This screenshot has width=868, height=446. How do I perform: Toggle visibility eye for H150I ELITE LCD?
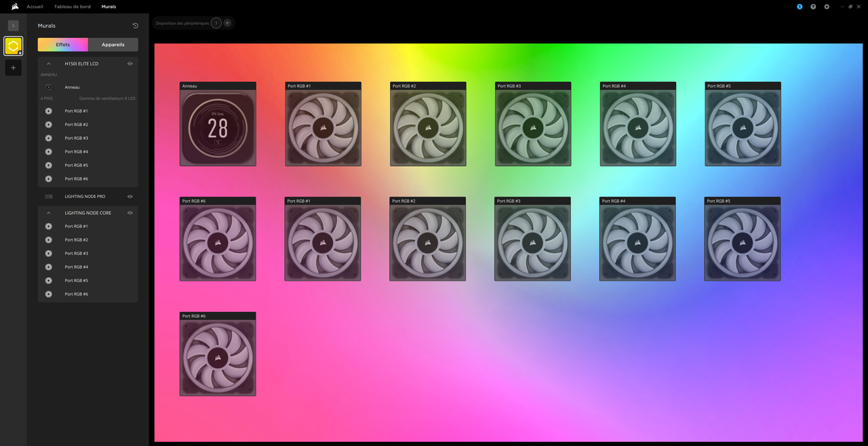[x=130, y=63]
